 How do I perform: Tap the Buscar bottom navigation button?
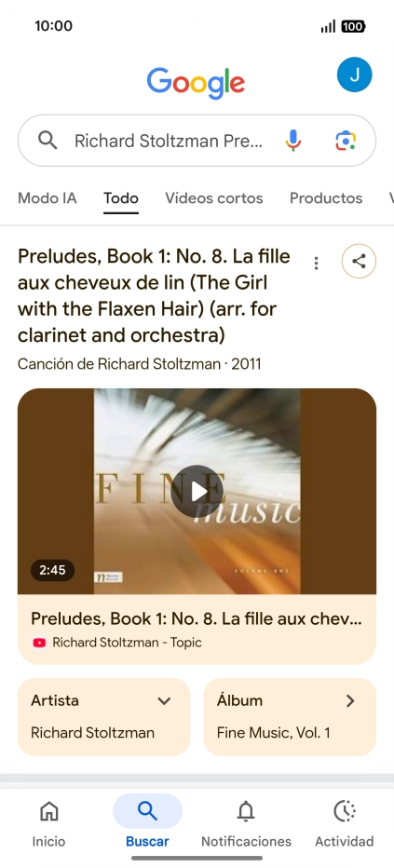click(147, 821)
